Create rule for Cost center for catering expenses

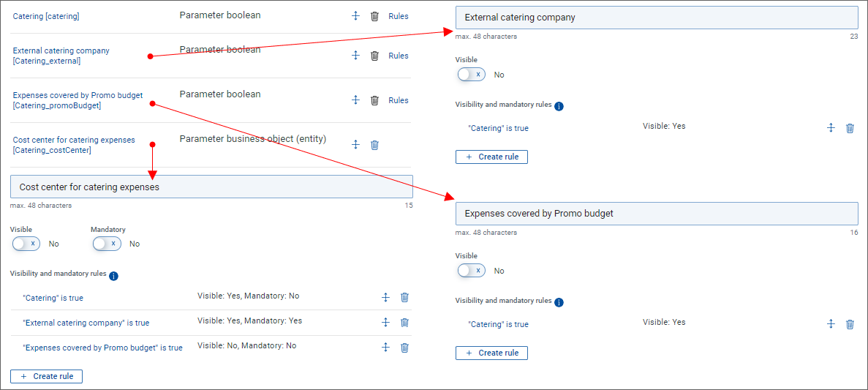pyautogui.click(x=47, y=376)
